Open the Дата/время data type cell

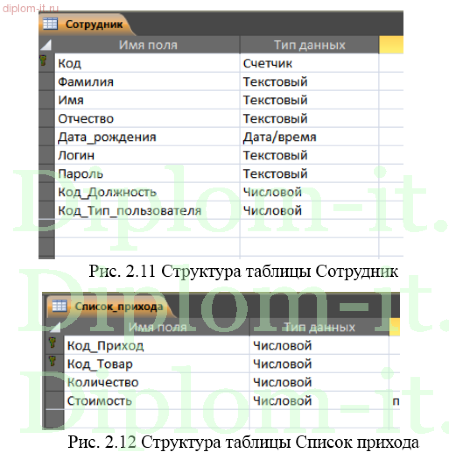click(309, 137)
